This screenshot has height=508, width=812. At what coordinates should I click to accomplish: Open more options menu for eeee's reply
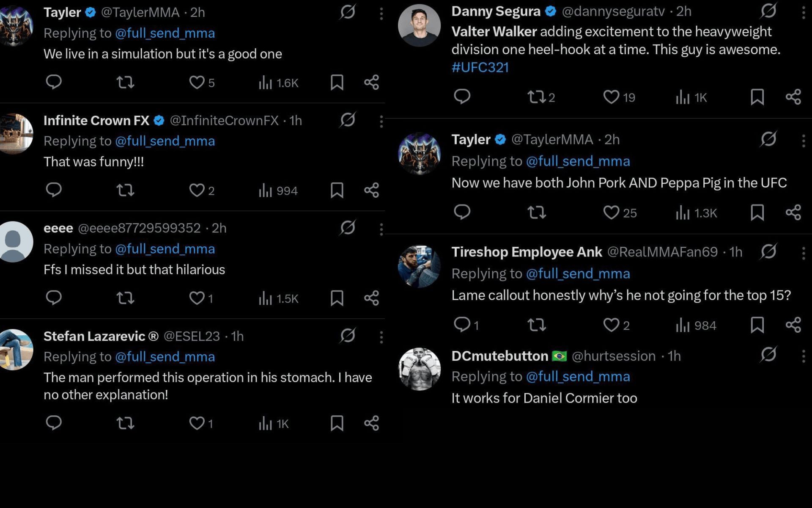point(381,229)
